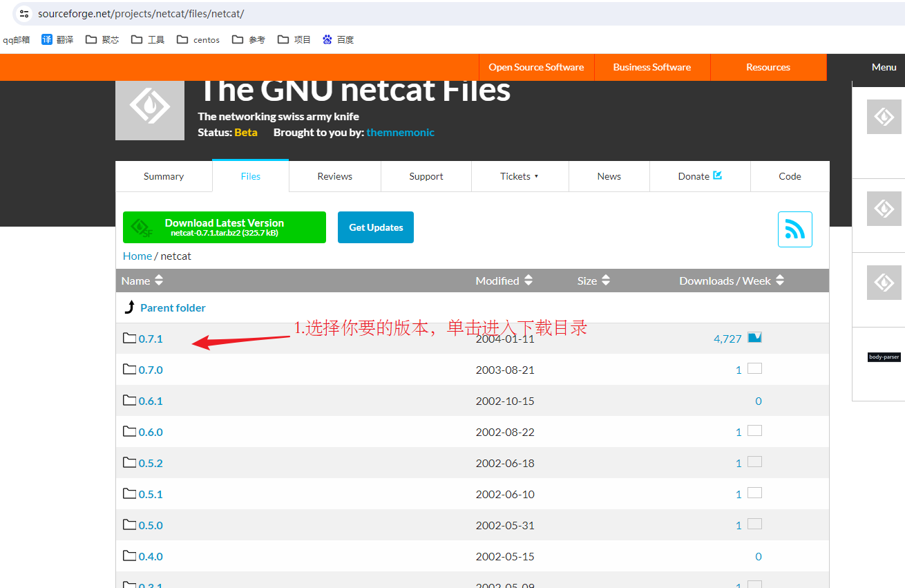
Task: Click the body-parser sidebar thumbnail
Action: coord(884,357)
